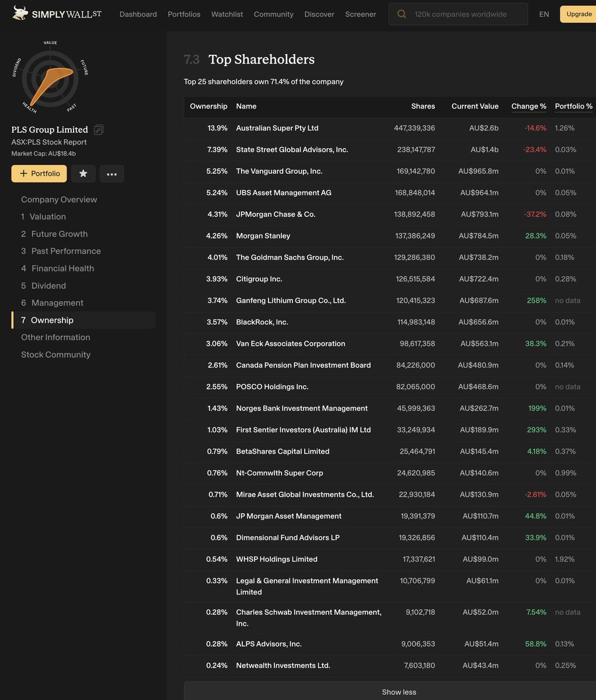The width and height of the screenshot is (596, 700).
Task: Click the Current Value column header
Action: [x=475, y=106]
